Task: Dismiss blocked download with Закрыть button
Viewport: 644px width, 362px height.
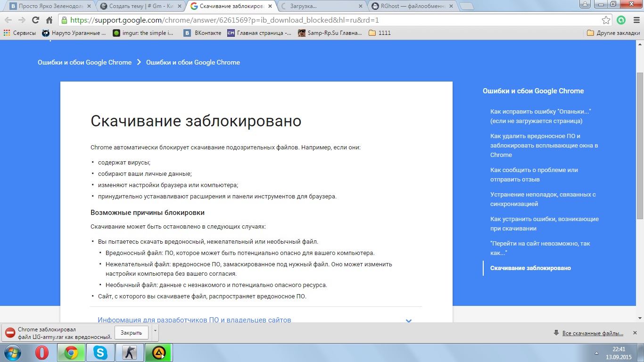Action: (x=131, y=333)
